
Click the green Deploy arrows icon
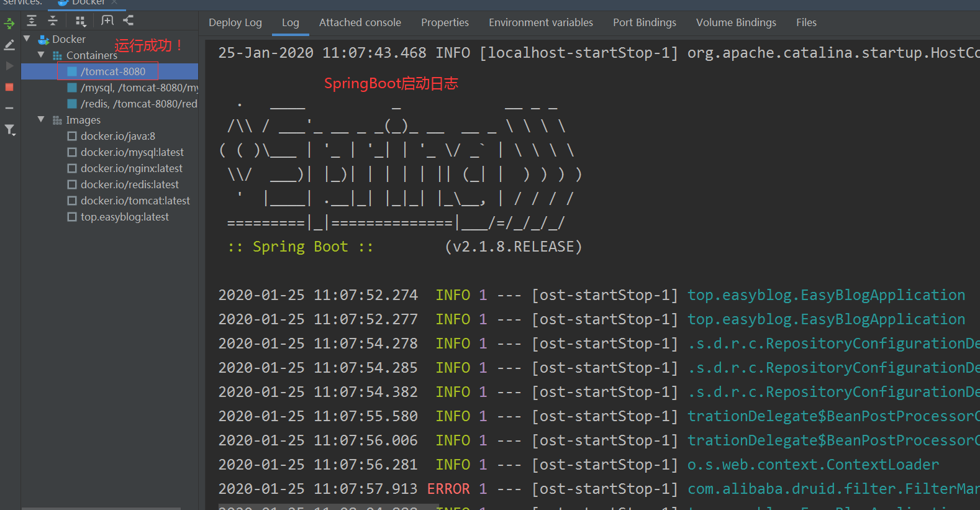point(9,24)
